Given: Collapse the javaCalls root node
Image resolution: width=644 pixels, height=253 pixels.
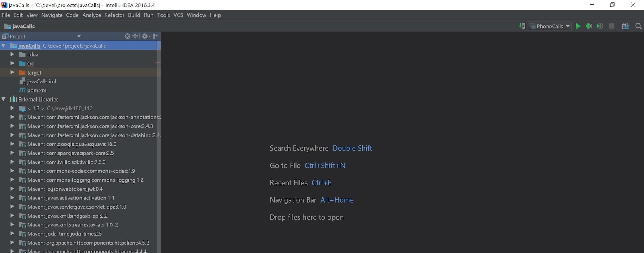Looking at the screenshot, I should (x=4, y=46).
